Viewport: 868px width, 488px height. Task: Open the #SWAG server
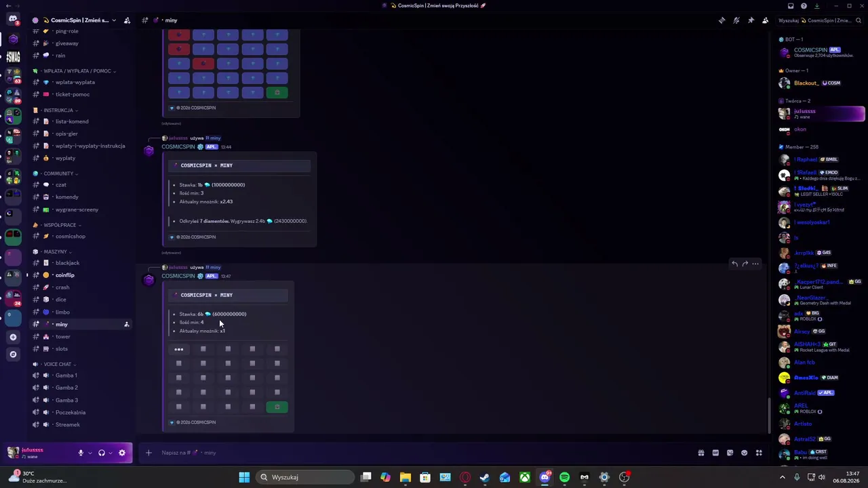[13, 57]
